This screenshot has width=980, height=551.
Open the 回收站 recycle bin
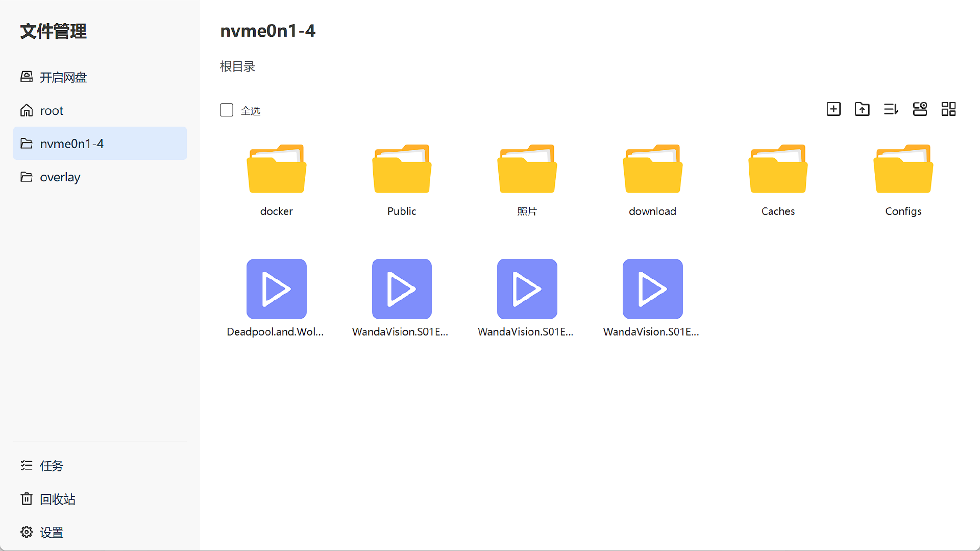click(57, 499)
